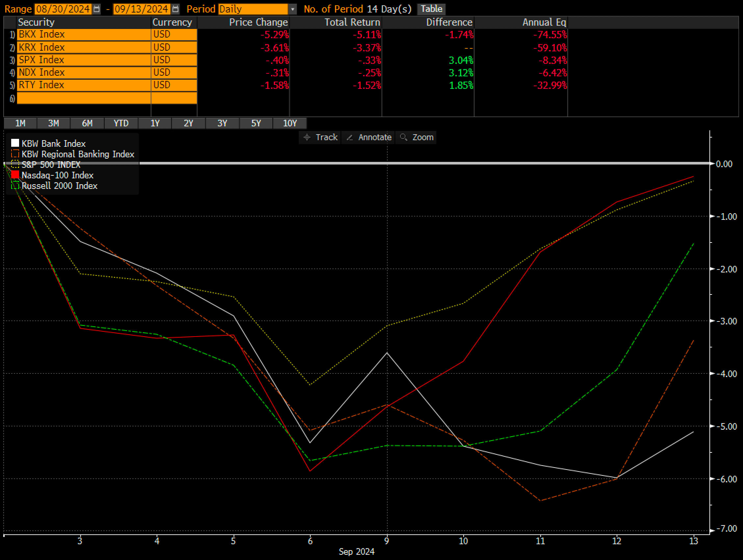Image resolution: width=743 pixels, height=560 pixels.
Task: Click the Russell 2000 Index legend label
Action: pyautogui.click(x=60, y=186)
